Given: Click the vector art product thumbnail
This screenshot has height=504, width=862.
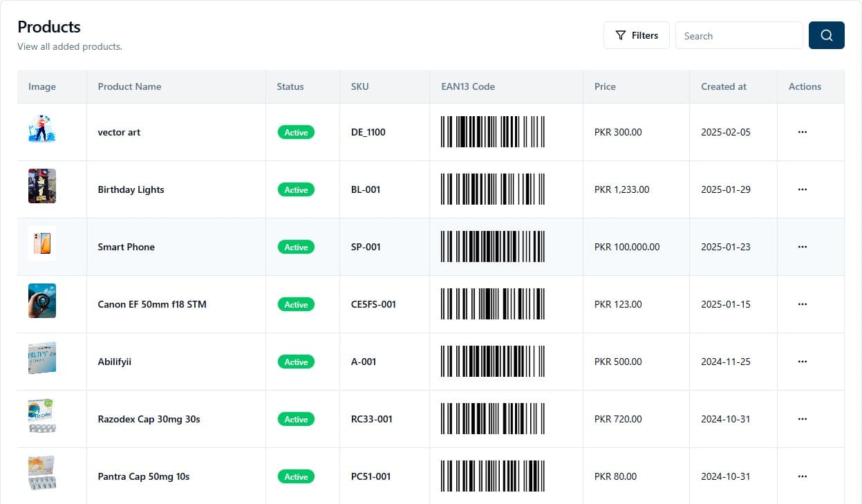Looking at the screenshot, I should click(42, 129).
